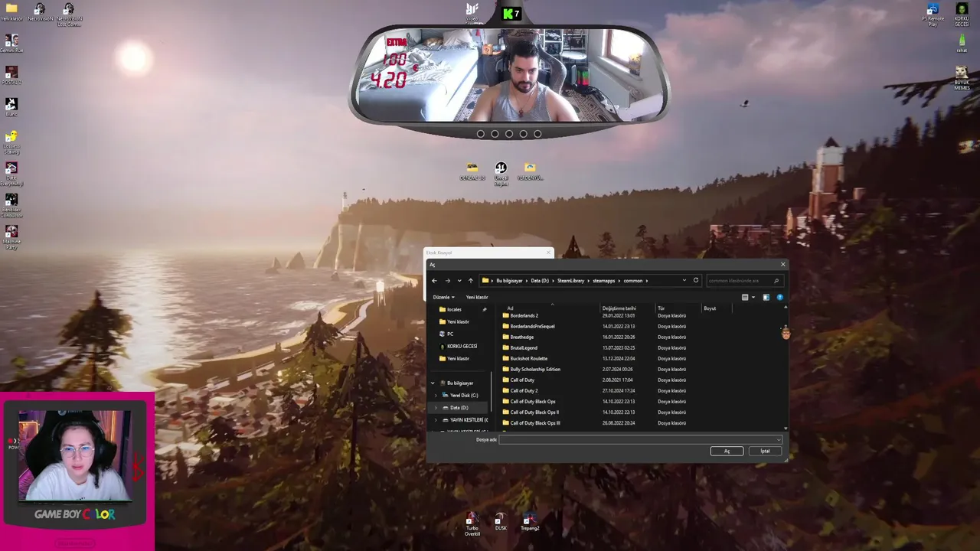Toggle the preview pane icon
Viewport: 980px width, 551px height.
(766, 297)
